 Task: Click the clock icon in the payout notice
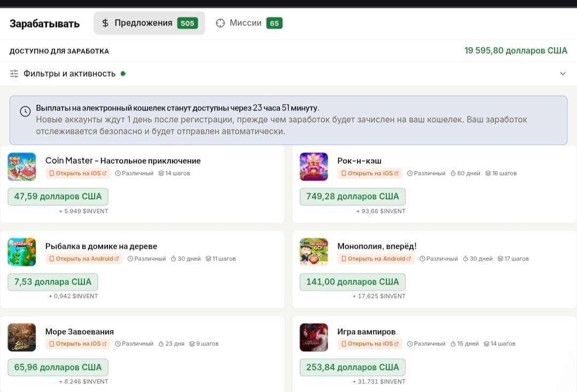(x=25, y=112)
